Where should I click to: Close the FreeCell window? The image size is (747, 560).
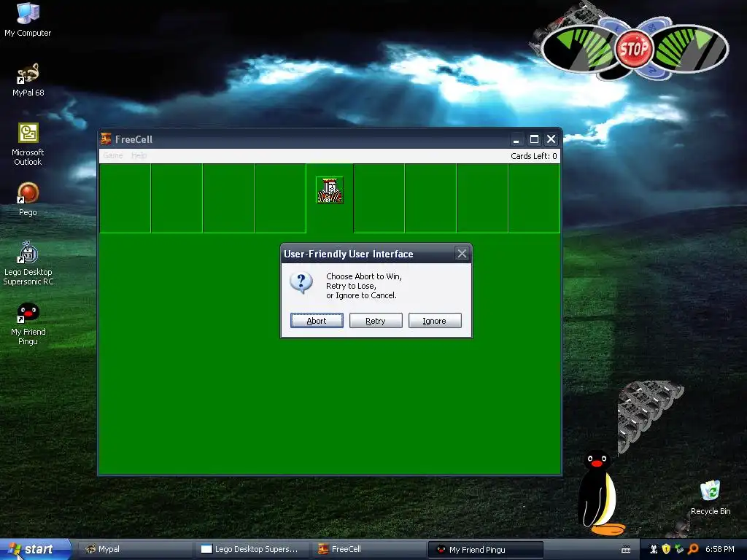click(x=551, y=139)
